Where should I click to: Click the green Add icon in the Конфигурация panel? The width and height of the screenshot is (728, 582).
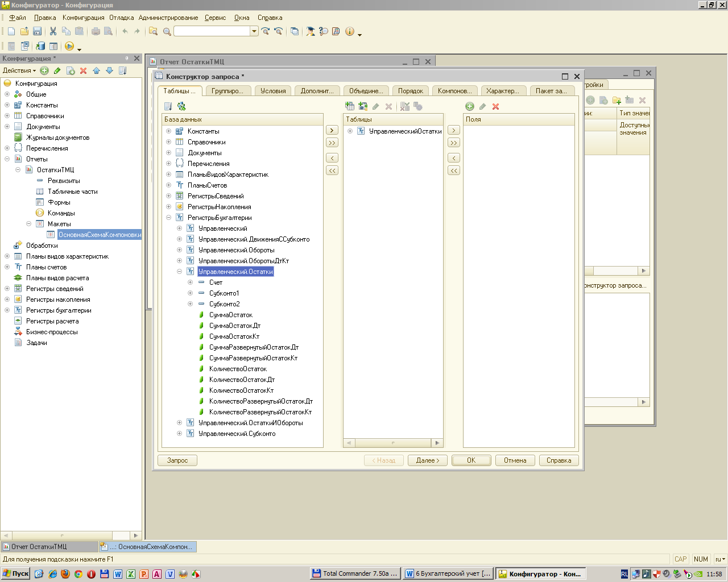[44, 70]
